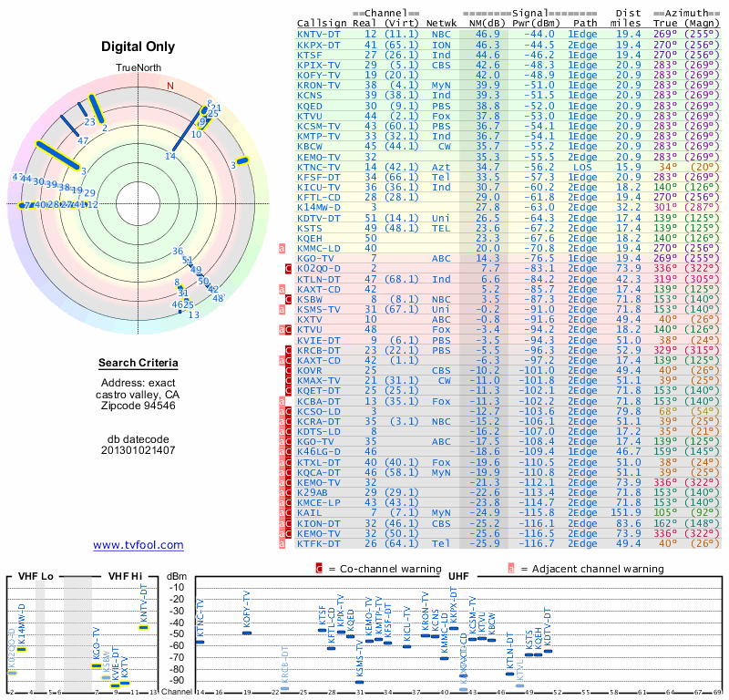Click the red C co-channel warning legend icon

pyautogui.click(x=319, y=569)
